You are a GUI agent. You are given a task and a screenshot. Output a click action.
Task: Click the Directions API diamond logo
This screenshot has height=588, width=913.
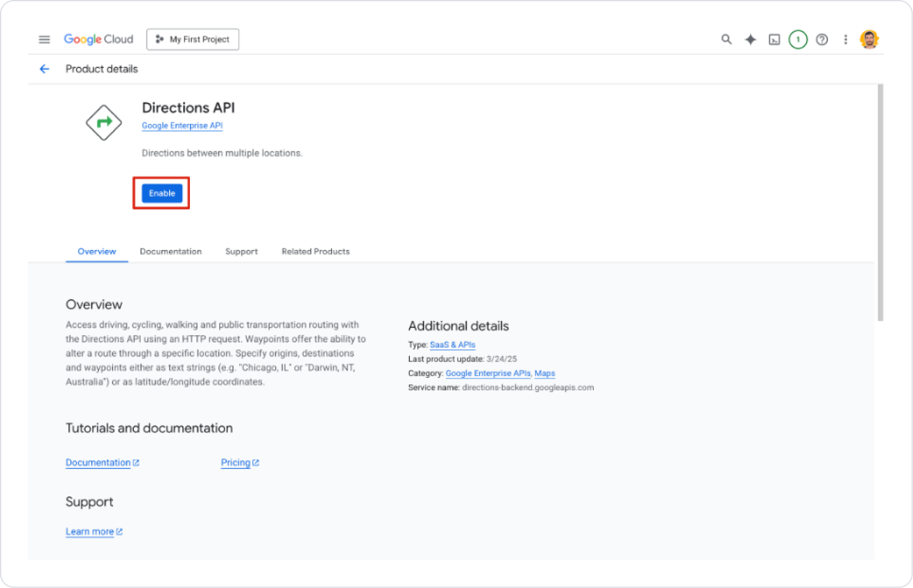point(104,123)
